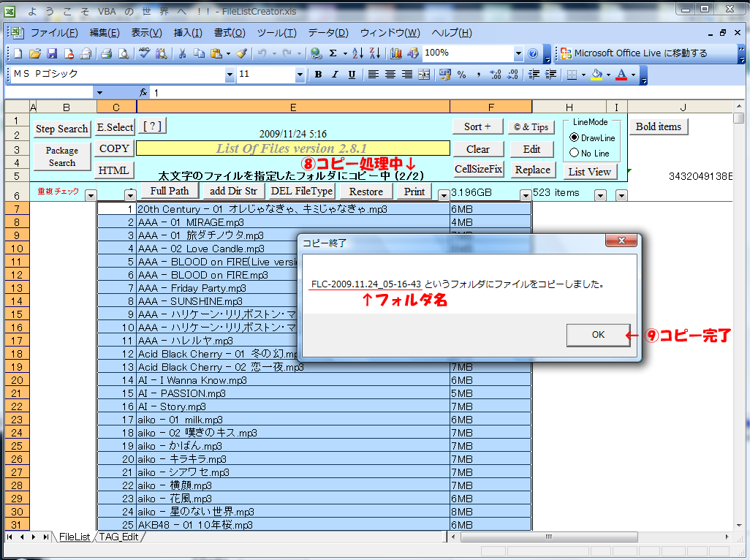Center align text
Image resolution: width=750 pixels, height=560 pixels.
[x=390, y=74]
